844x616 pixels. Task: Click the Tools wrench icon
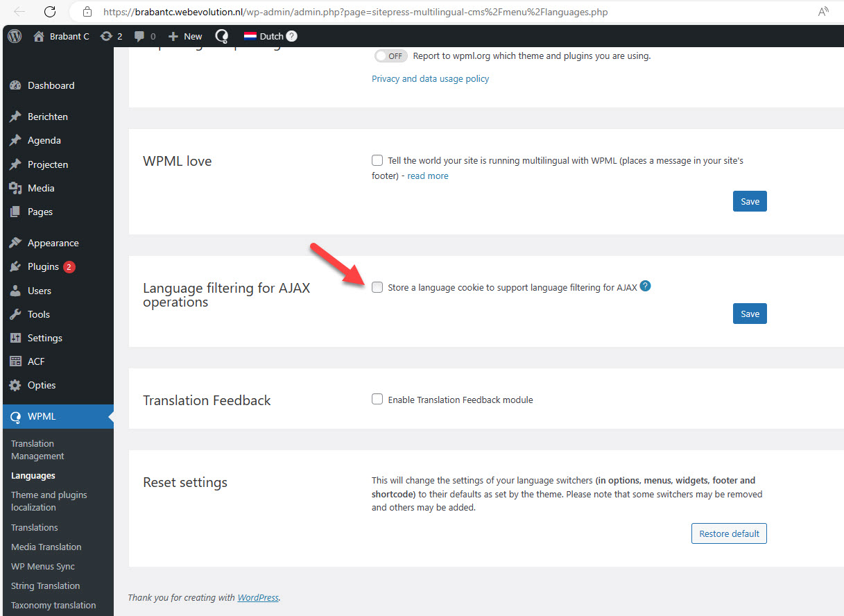click(x=15, y=314)
